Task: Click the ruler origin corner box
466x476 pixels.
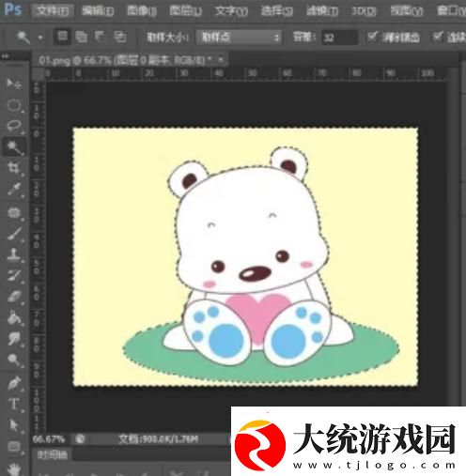Action: [39, 74]
